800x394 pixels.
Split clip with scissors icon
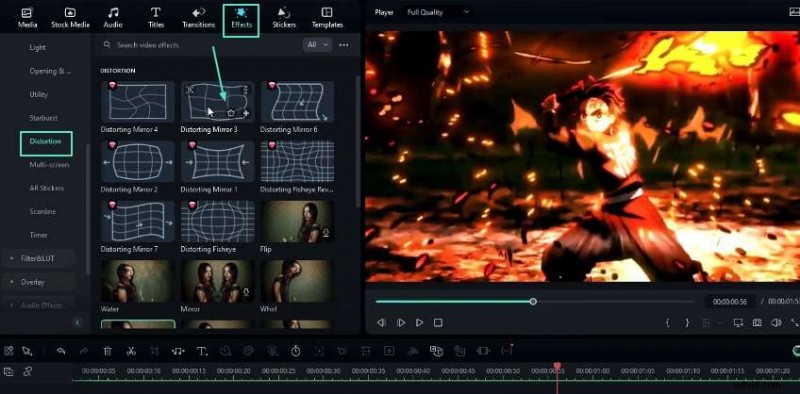pos(131,351)
